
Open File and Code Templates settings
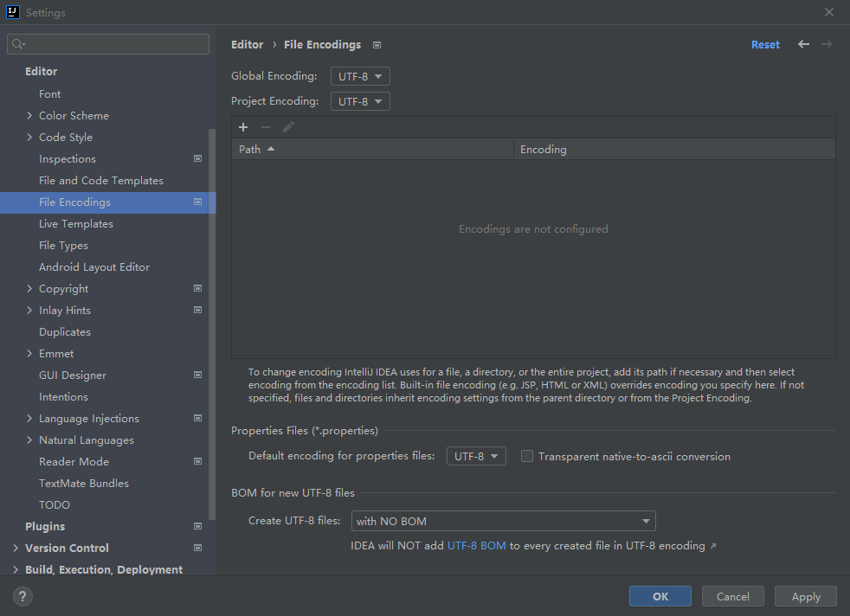[100, 181]
